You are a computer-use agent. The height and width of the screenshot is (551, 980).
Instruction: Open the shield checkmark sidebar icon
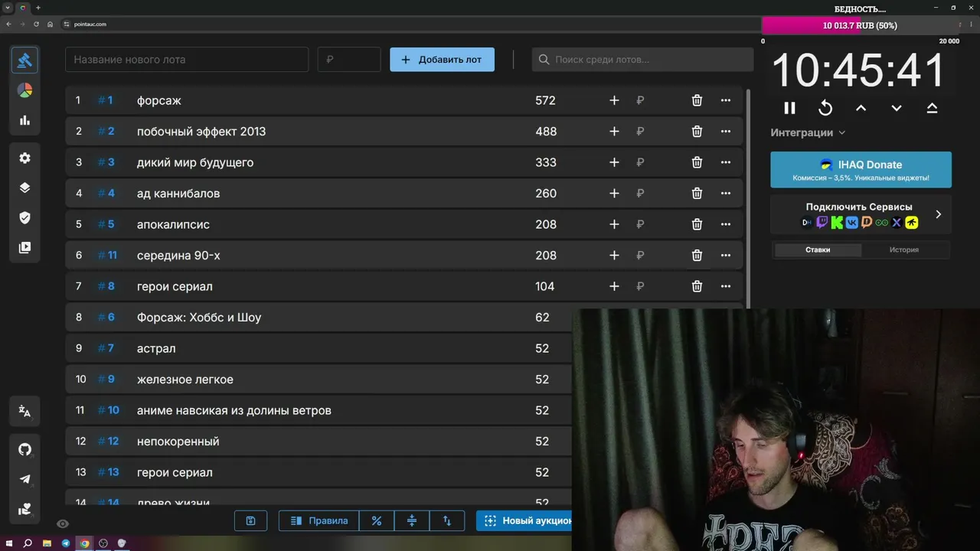pos(24,218)
